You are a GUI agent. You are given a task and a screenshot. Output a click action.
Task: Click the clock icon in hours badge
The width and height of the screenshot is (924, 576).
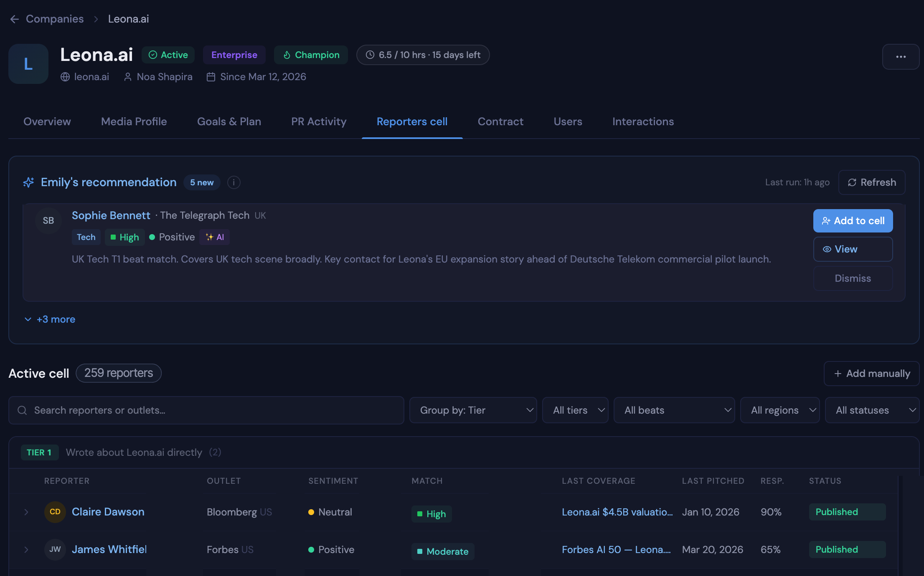[370, 55]
